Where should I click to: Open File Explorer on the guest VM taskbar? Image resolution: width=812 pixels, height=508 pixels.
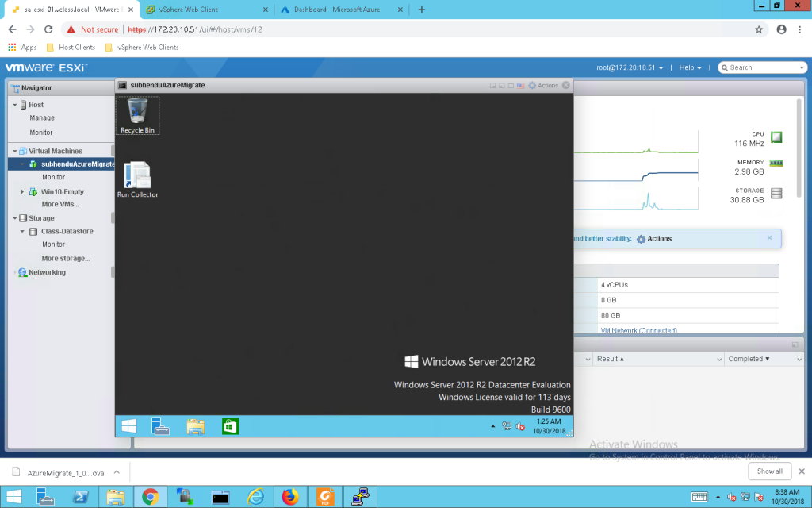pos(195,426)
